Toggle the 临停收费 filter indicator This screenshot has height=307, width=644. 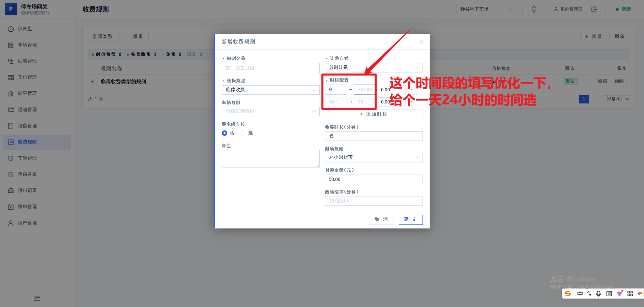(x=142, y=54)
